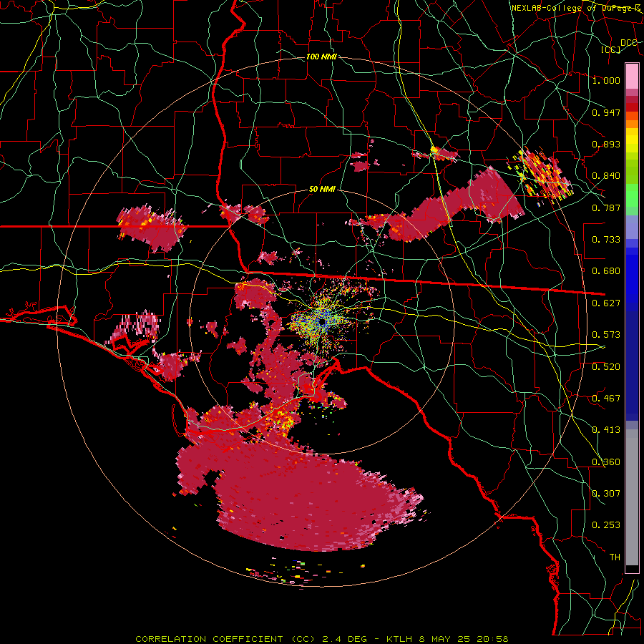The height and width of the screenshot is (644, 644).
Task: Select the 0.413 color scale value
Action: [606, 430]
